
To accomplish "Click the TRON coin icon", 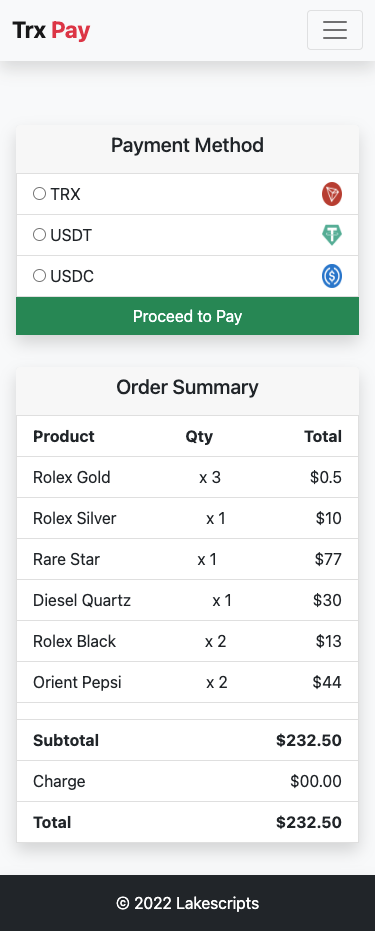I will (332, 194).
